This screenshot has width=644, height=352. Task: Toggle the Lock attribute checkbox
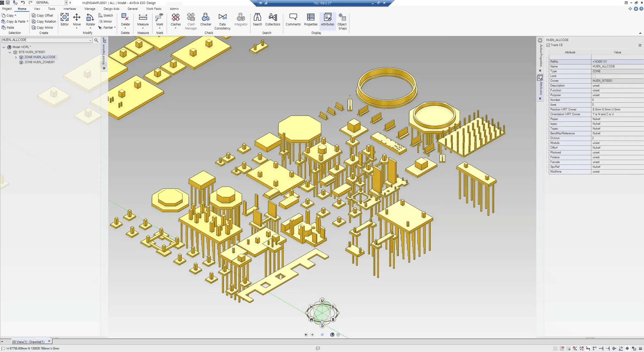click(x=594, y=76)
